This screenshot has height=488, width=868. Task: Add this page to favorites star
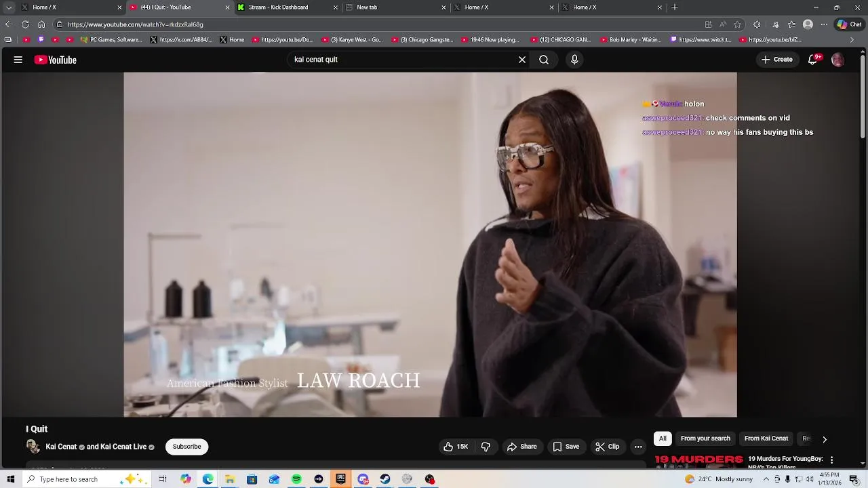pyautogui.click(x=738, y=24)
